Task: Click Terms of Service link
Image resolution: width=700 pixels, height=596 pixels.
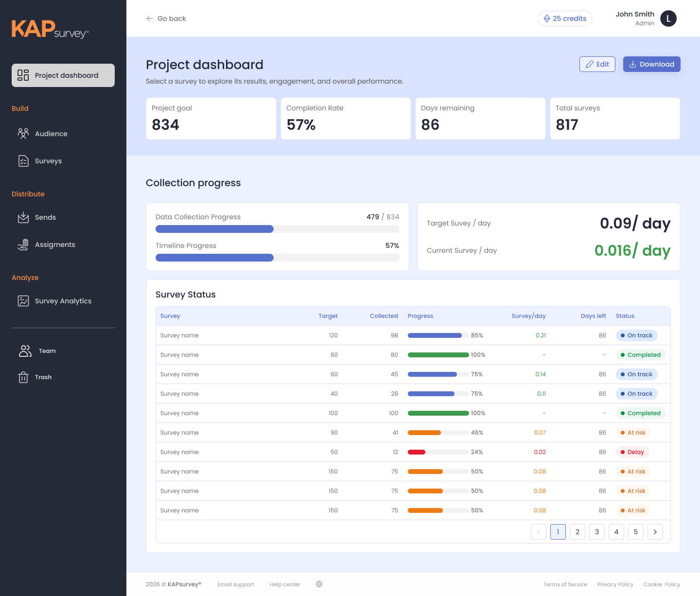Action: click(565, 584)
